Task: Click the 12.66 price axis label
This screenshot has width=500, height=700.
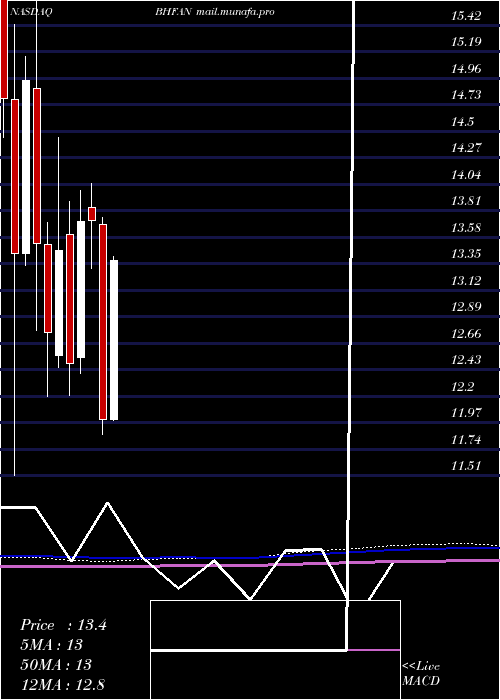Action: click(466, 333)
